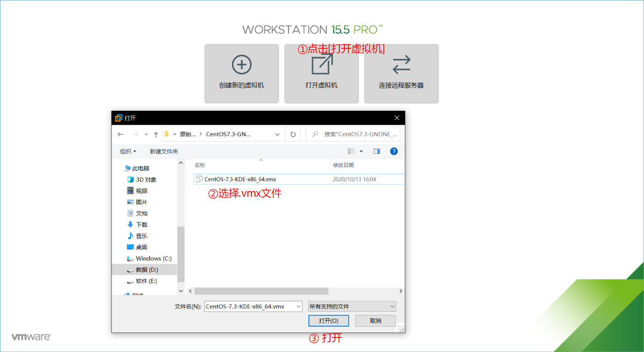Click 新建文件夹 (New folder)
Screen dimensions: 644x352
[164, 151]
